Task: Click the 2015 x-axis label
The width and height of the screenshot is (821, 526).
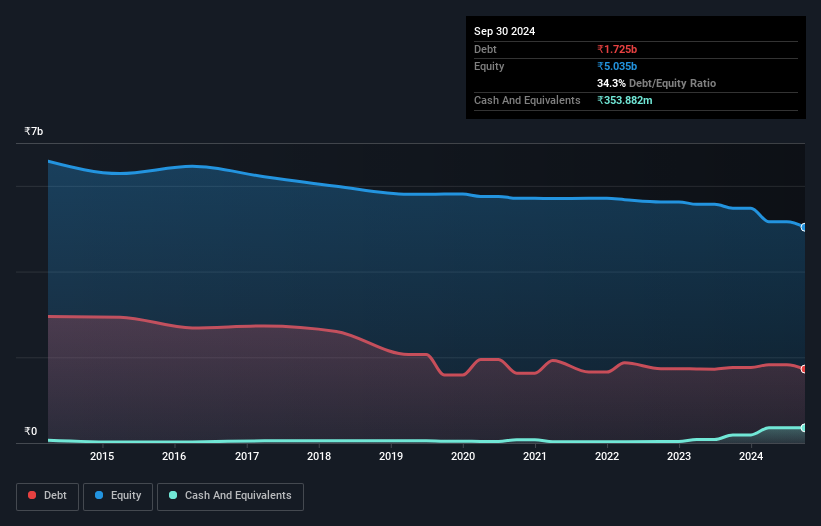Action: [x=102, y=456]
